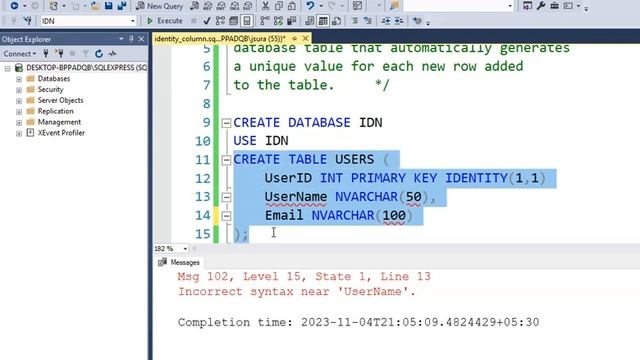Expand the XEvent Profiler node
This screenshot has width=640, height=360.
19,133
